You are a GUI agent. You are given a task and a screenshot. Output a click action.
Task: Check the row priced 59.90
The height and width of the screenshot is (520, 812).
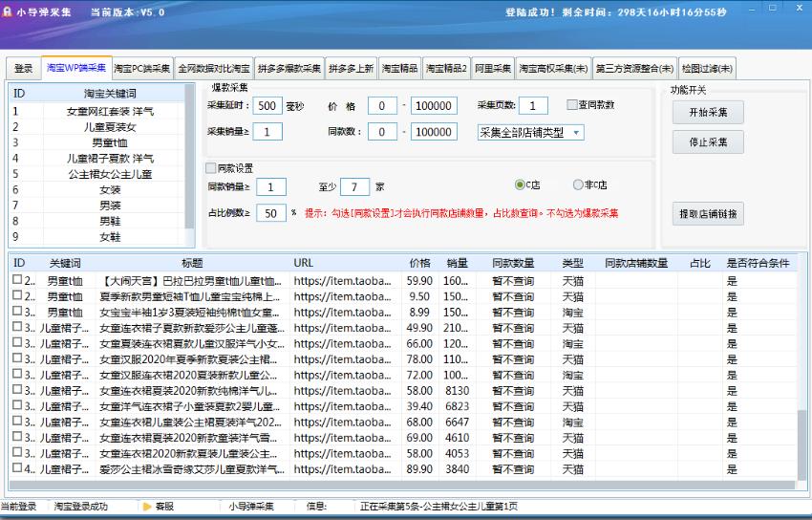(x=17, y=280)
